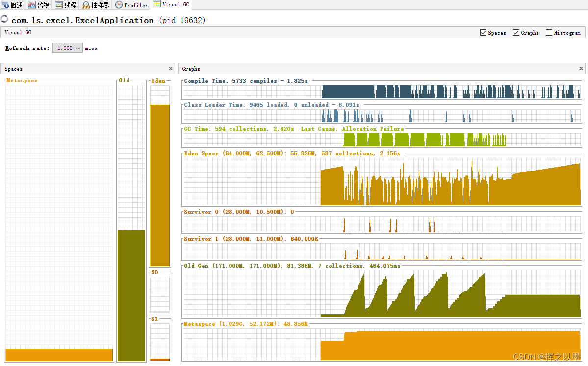Image resolution: width=588 pixels, height=366 pixels.
Task: Open the 线程 threads tab
Action: click(66, 5)
